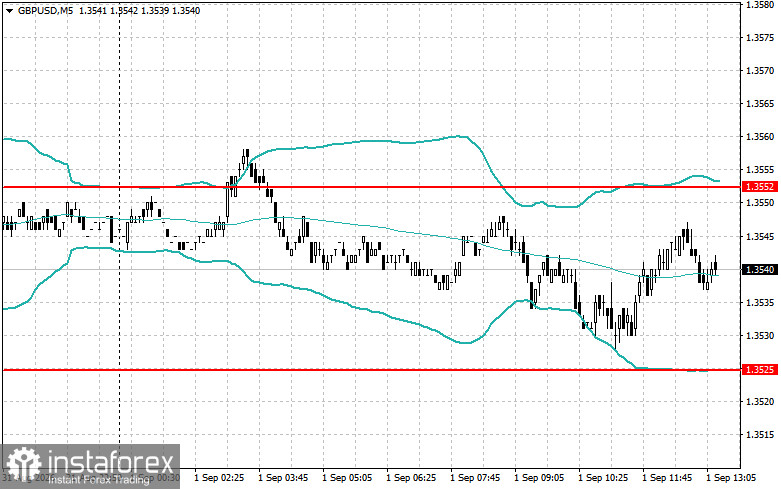Select the GBPUSD,M5 chart title
781x489 pixels.
point(45,10)
